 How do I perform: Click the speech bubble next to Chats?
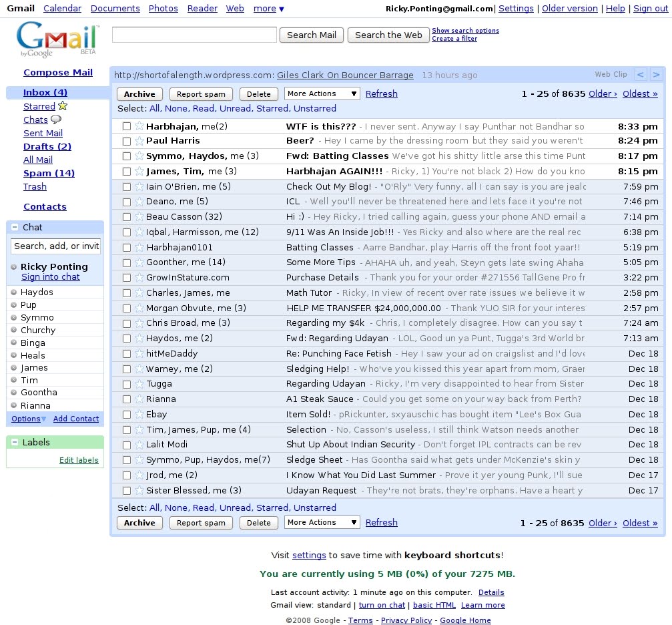coord(56,120)
